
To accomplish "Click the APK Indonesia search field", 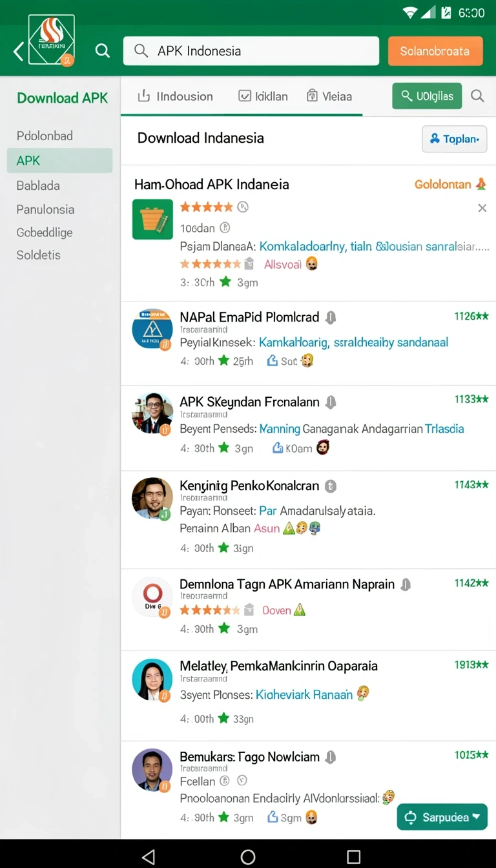I will click(x=251, y=51).
